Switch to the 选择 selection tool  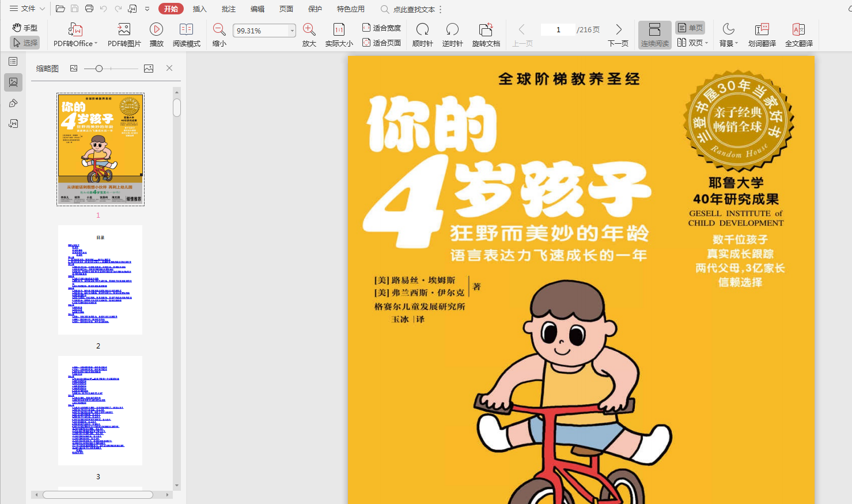[x=25, y=43]
